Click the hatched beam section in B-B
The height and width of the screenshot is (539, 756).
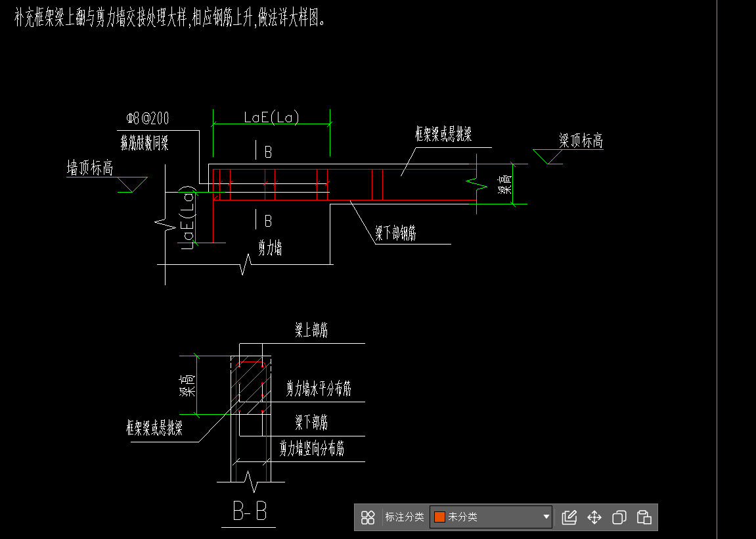click(250, 386)
